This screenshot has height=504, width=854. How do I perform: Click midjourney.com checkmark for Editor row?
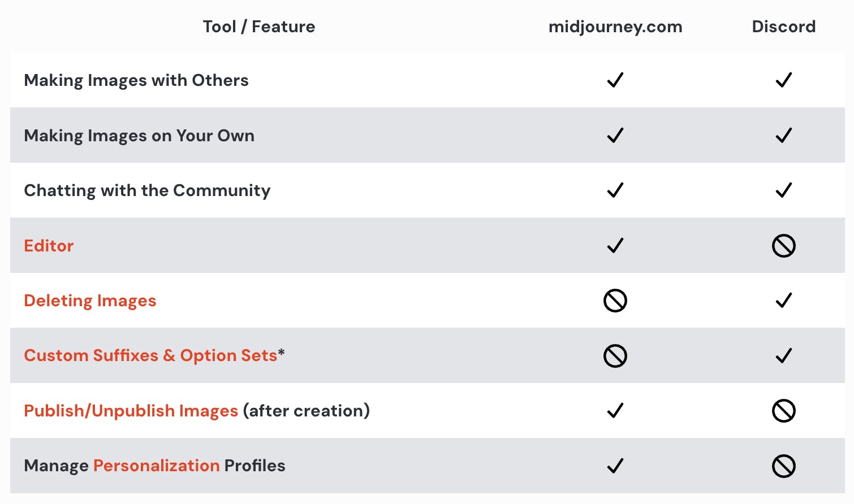pyautogui.click(x=615, y=246)
